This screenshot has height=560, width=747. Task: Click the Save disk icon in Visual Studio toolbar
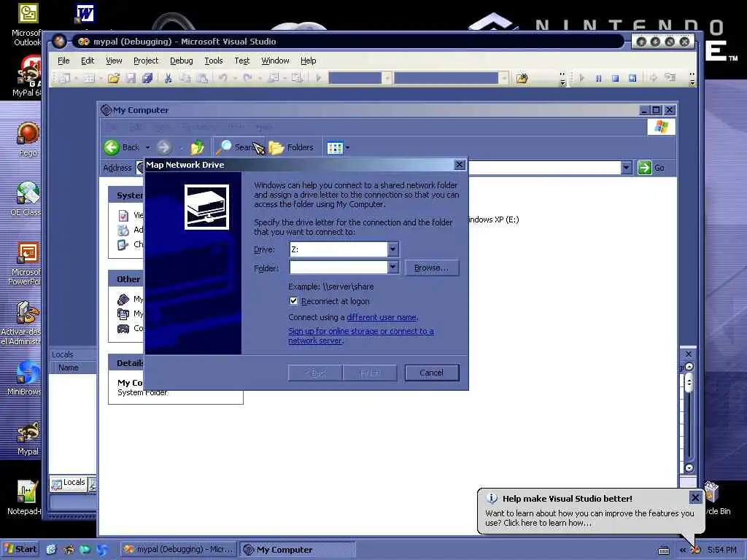coord(131,78)
